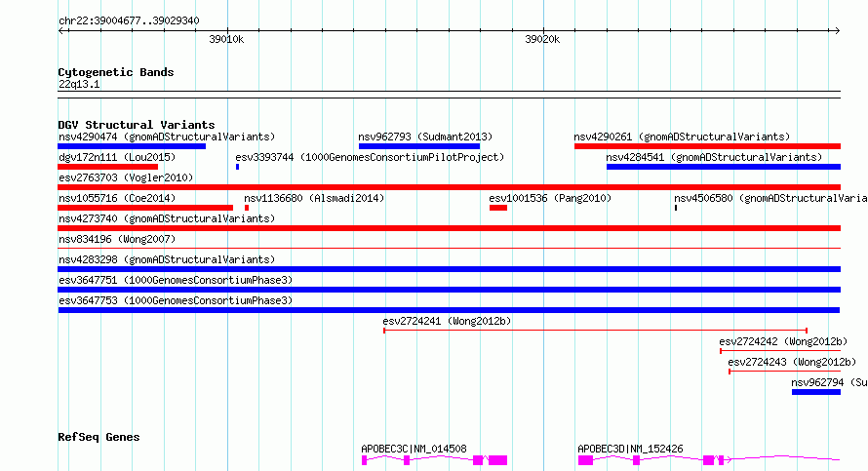Click the nsv4284541 (gnomADStructuralVariants) label

click(714, 157)
